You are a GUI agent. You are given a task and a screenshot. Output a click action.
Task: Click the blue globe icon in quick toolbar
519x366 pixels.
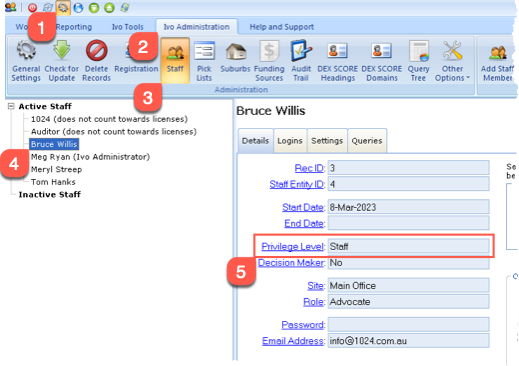click(78, 8)
